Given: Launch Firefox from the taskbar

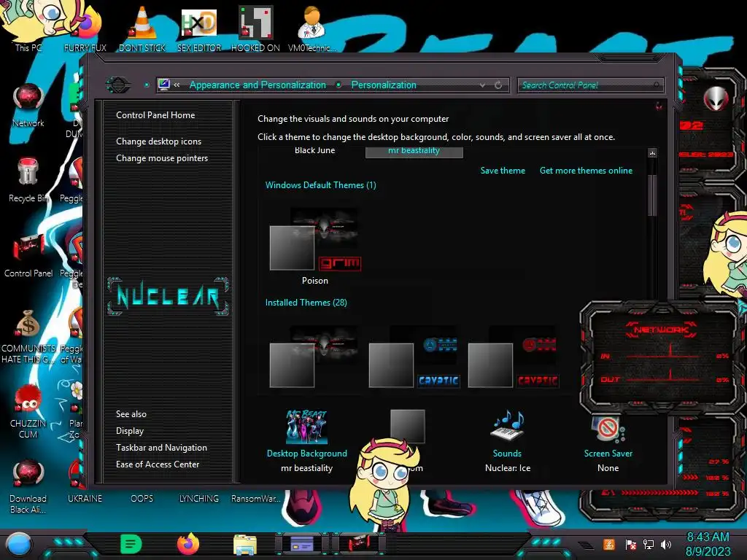Looking at the screenshot, I should pyautogui.click(x=187, y=544).
